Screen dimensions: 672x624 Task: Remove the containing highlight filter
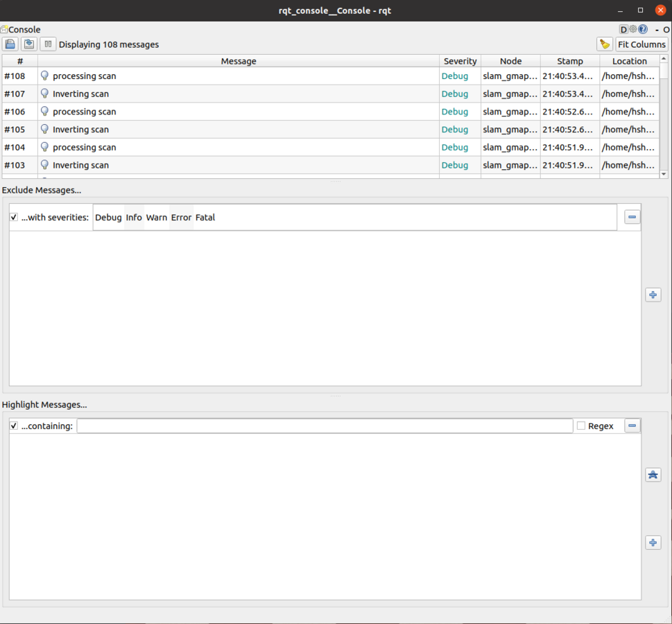click(x=632, y=426)
